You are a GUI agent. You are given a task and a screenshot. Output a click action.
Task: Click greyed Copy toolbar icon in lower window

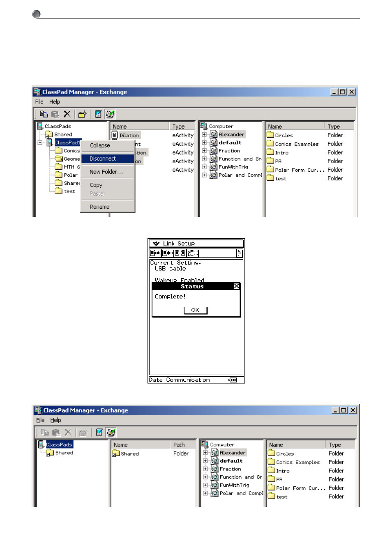point(45,433)
